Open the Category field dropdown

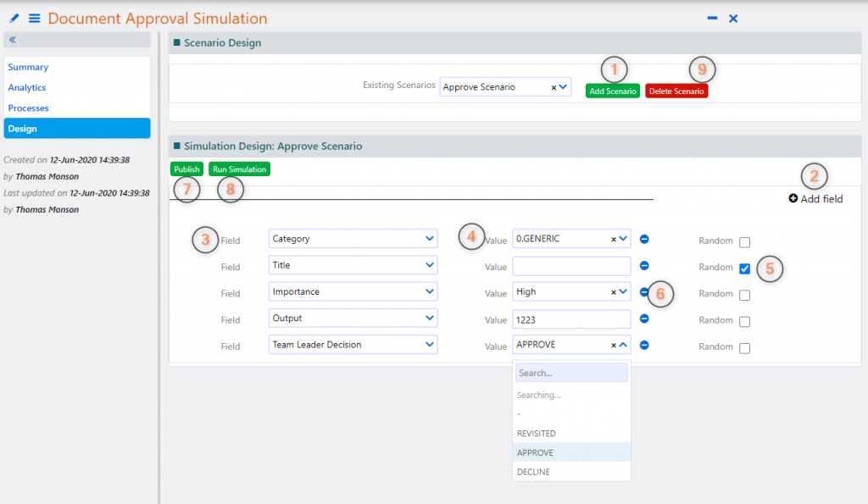(427, 238)
